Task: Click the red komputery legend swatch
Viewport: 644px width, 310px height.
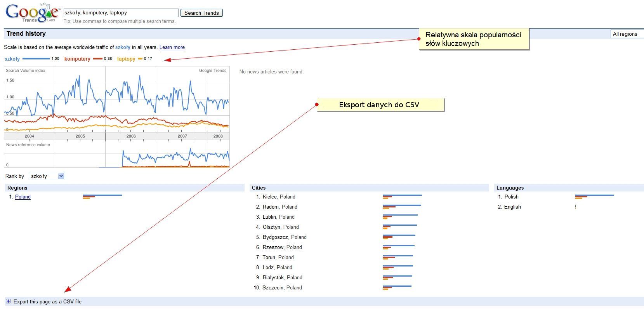Action: (98, 59)
